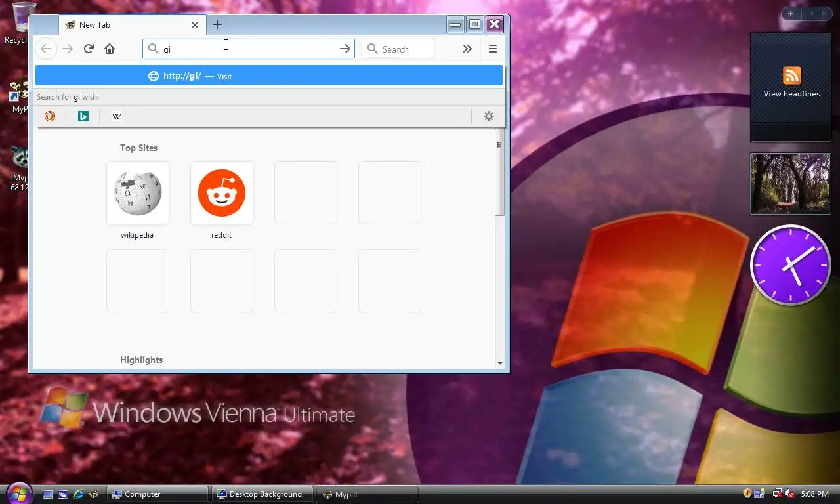Open the hamburger menu in Mypal
Viewport: 840px width, 504px height.
coord(493,49)
